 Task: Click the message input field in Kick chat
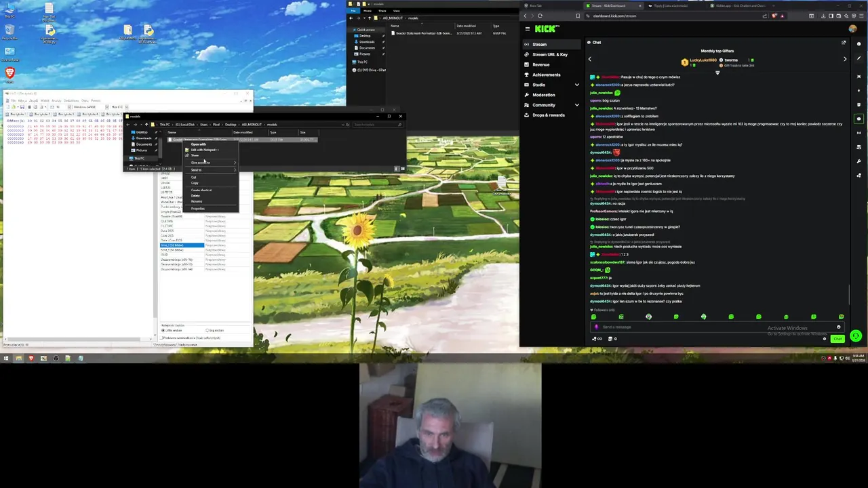717,327
